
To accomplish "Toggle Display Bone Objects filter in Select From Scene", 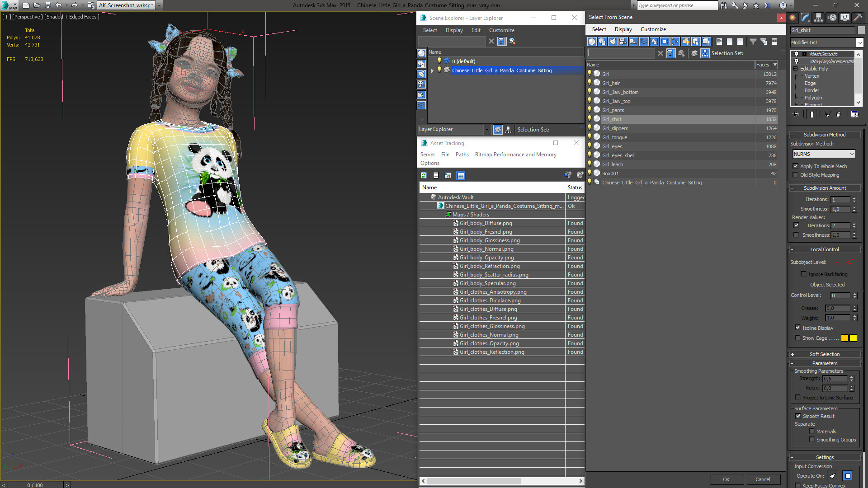I will coord(675,42).
